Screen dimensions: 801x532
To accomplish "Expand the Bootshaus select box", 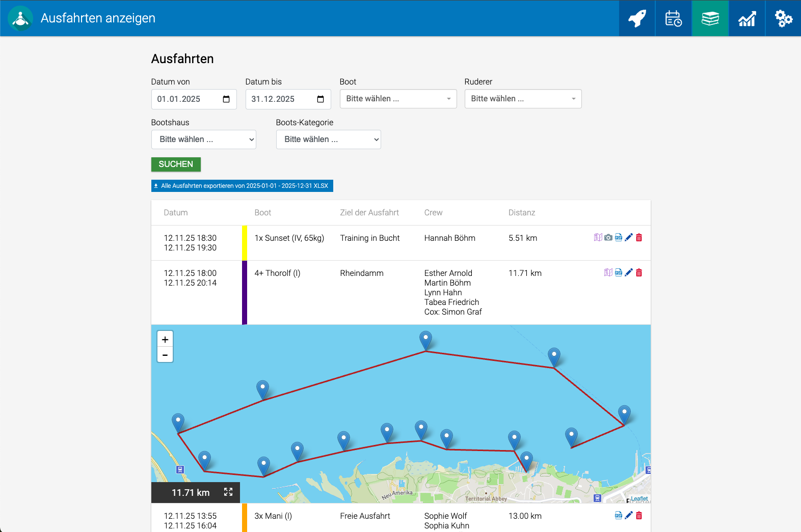I will point(203,139).
